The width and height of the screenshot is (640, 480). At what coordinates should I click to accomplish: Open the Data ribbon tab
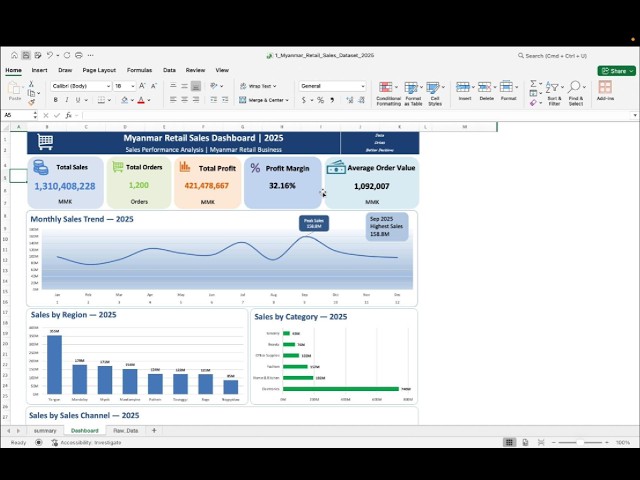tap(169, 70)
